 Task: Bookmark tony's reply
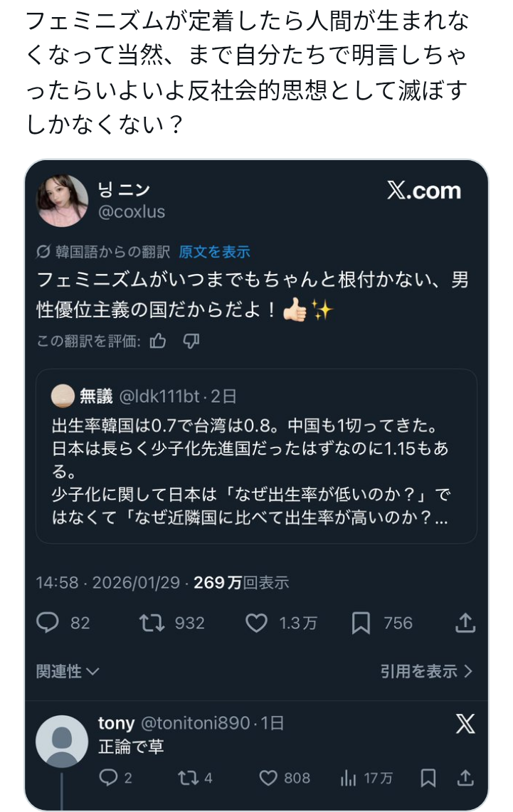tap(428, 778)
